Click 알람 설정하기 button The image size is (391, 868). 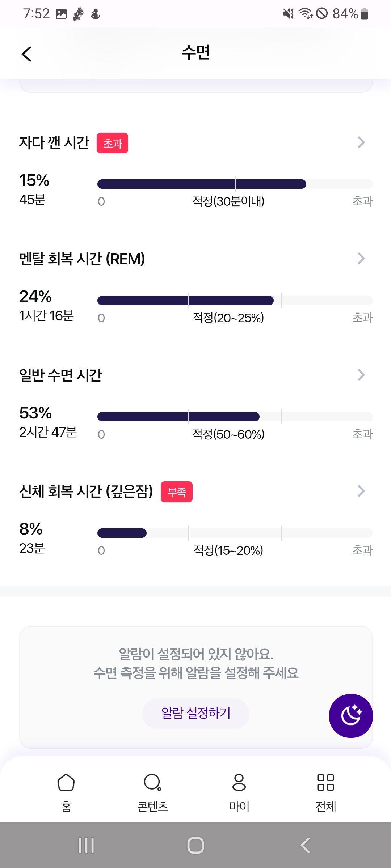tap(195, 713)
